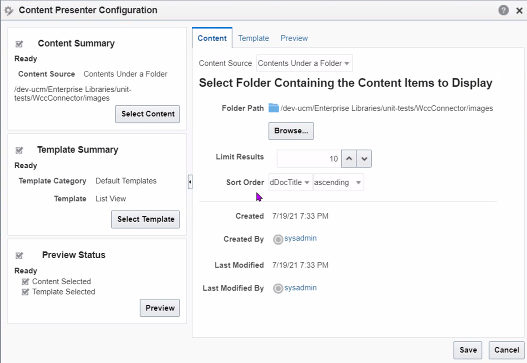Screen dimensions: 527x363
Task: Open the Content Source dropdown
Action: click(304, 63)
